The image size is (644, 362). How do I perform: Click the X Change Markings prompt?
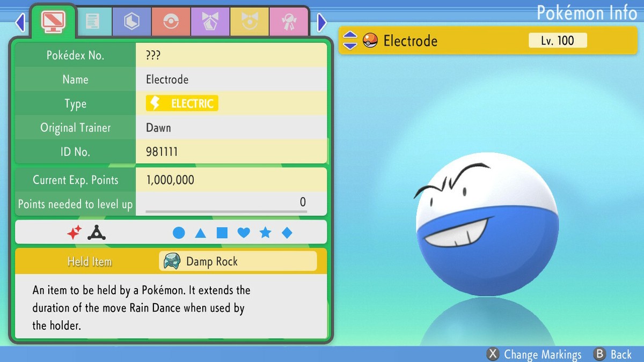coord(533,354)
